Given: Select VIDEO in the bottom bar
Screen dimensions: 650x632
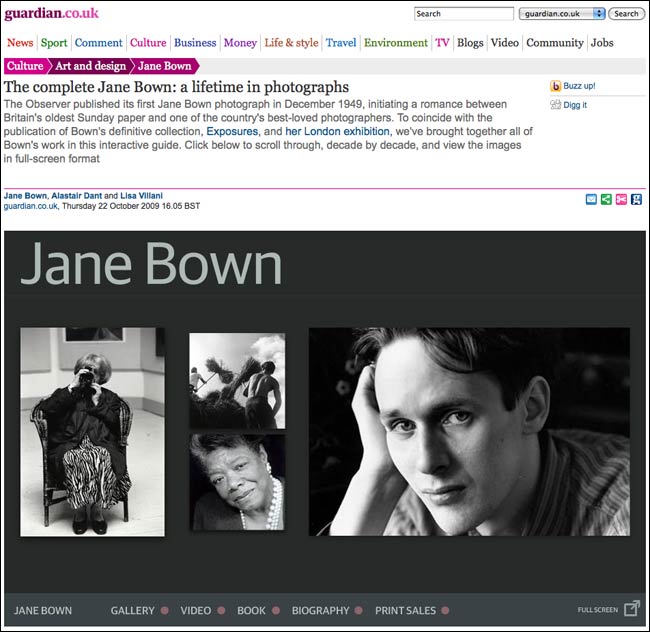Looking at the screenshot, I should [x=196, y=610].
